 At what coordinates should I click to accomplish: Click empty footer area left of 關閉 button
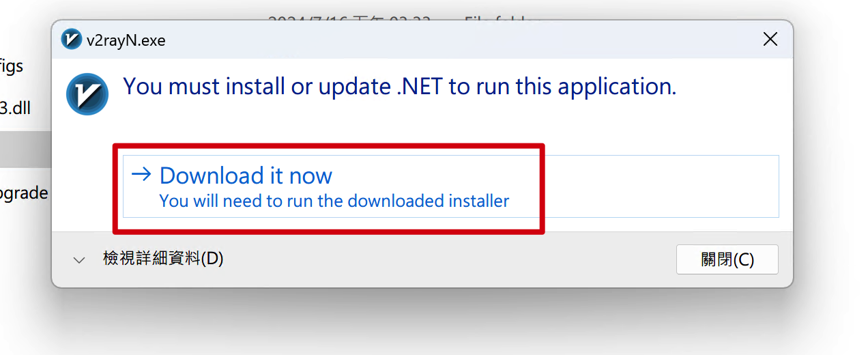point(444,259)
